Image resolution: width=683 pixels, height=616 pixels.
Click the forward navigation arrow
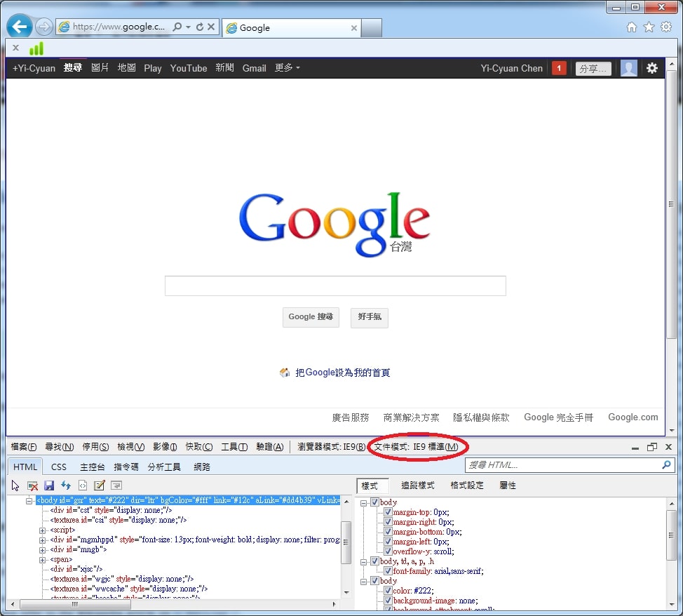click(43, 27)
